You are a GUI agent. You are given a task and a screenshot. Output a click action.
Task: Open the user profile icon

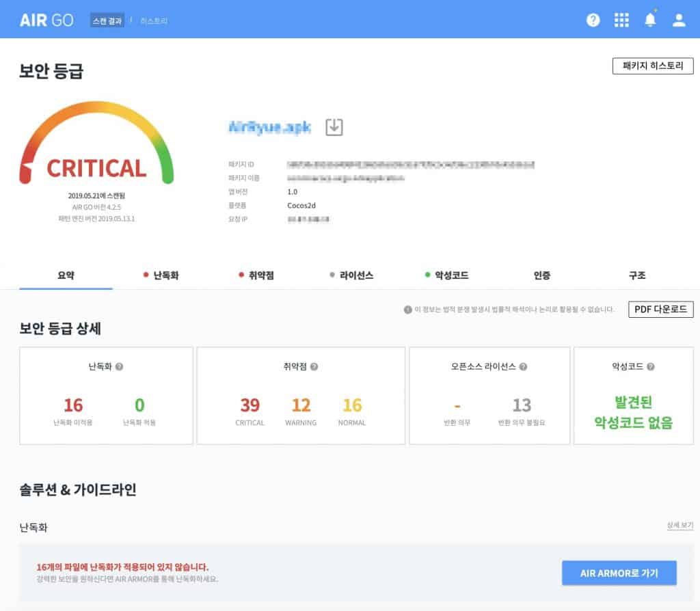point(679,20)
